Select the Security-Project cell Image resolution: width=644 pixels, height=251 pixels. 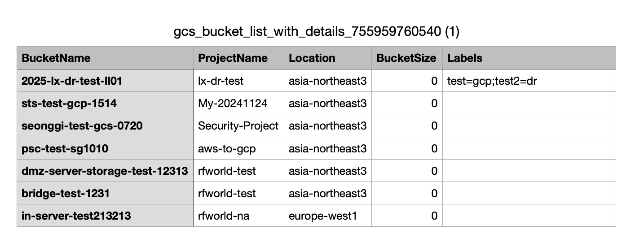pyautogui.click(x=238, y=125)
